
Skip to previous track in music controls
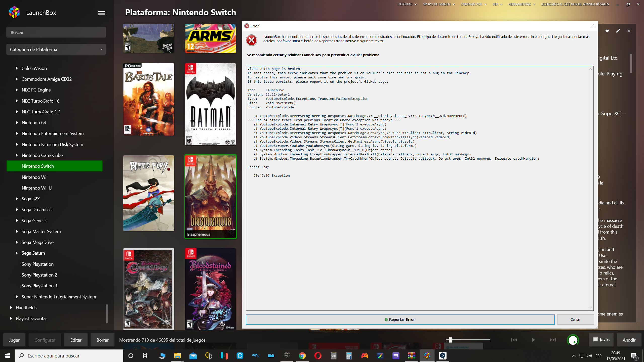pyautogui.click(x=514, y=340)
